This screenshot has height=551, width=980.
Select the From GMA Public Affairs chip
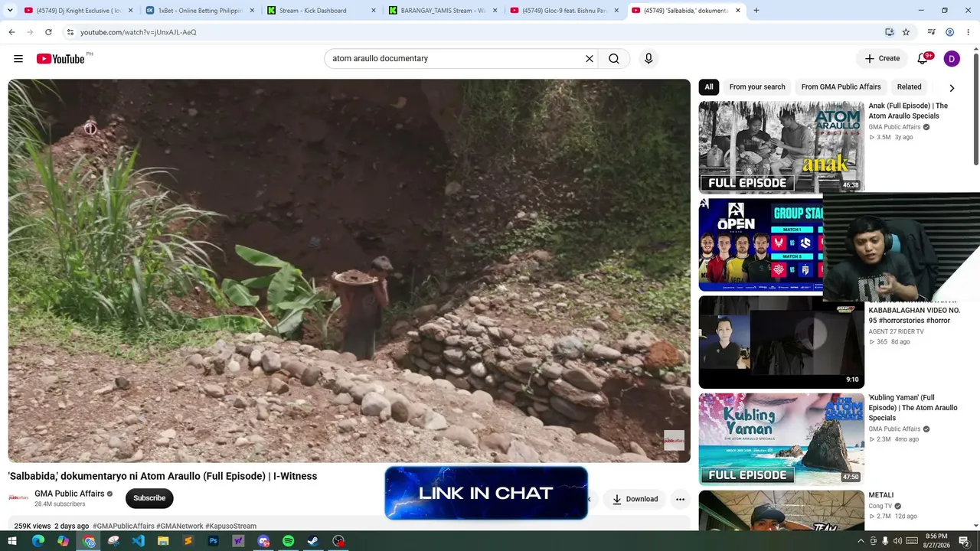pyautogui.click(x=841, y=87)
